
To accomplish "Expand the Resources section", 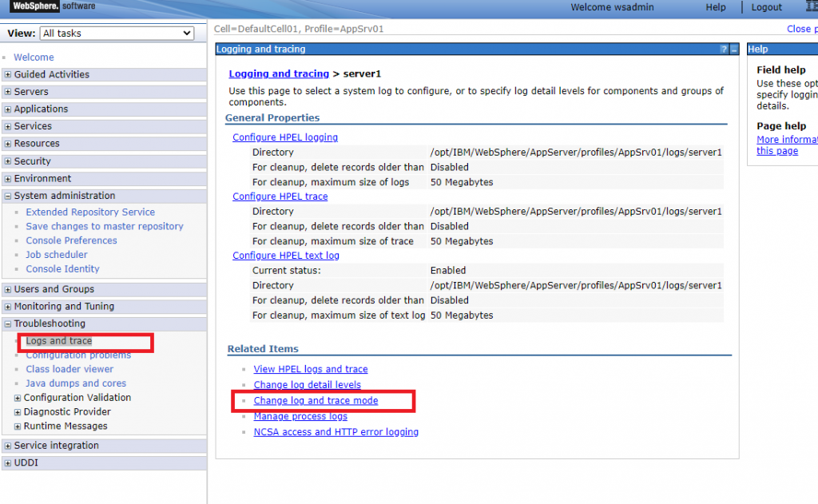I will coord(8,144).
